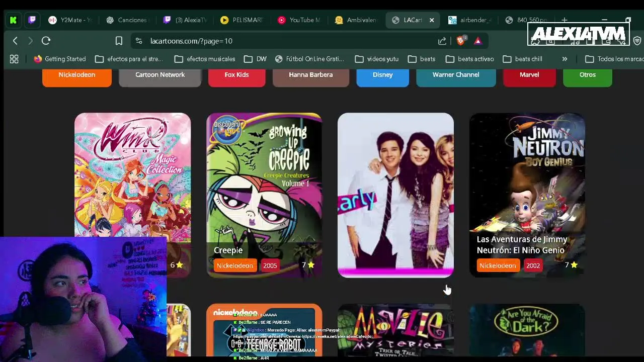The height and width of the screenshot is (362, 644).
Task: Open the Are You Afraid of the Dark poster
Action: tap(527, 330)
